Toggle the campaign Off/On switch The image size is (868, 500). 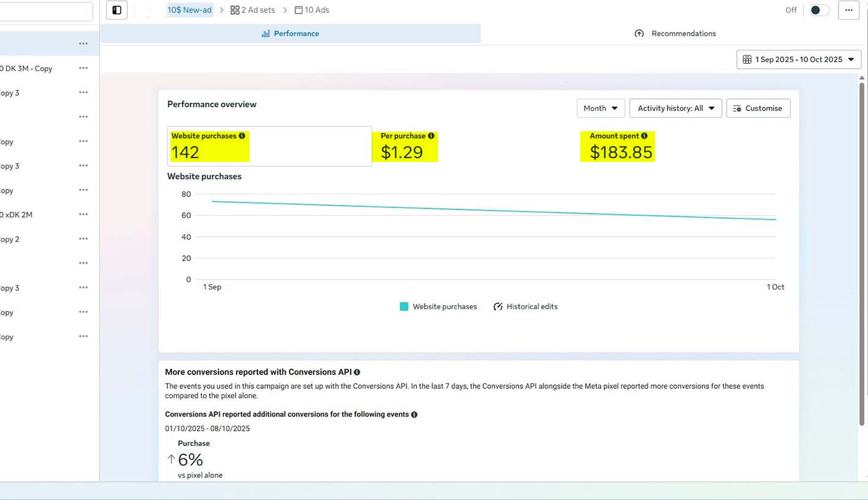pos(818,10)
